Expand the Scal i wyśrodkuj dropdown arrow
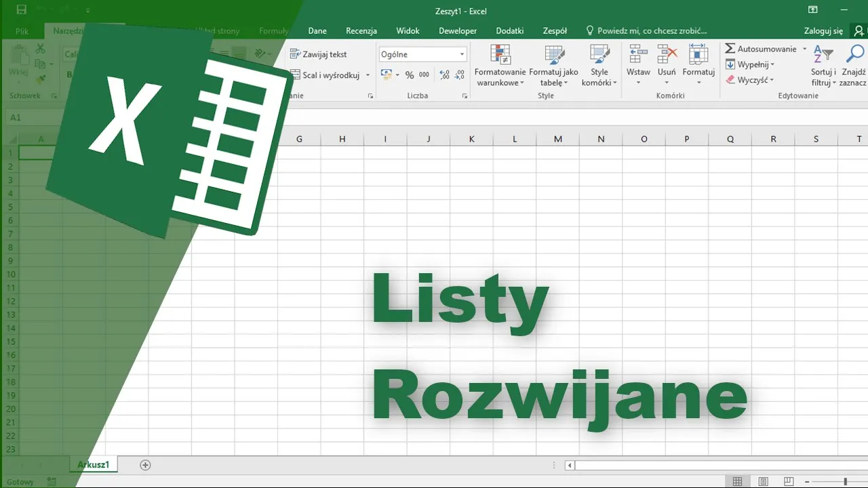868x488 pixels. [368, 75]
